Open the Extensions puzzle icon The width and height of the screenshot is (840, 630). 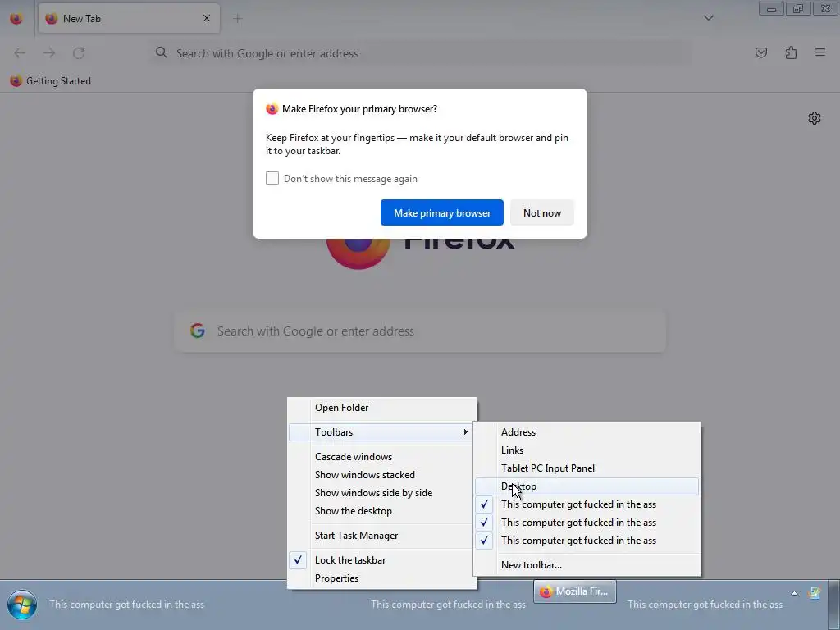coord(791,52)
